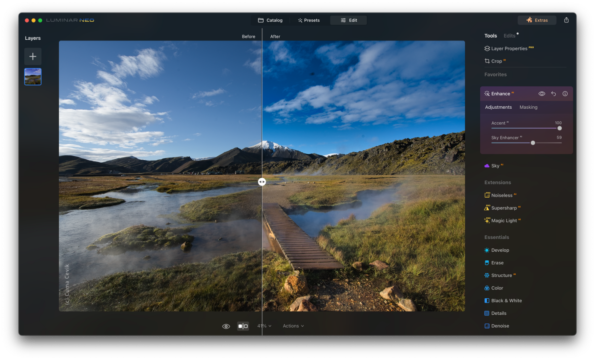Toggle before/after compare view button
The image size is (595, 360).
click(x=243, y=326)
